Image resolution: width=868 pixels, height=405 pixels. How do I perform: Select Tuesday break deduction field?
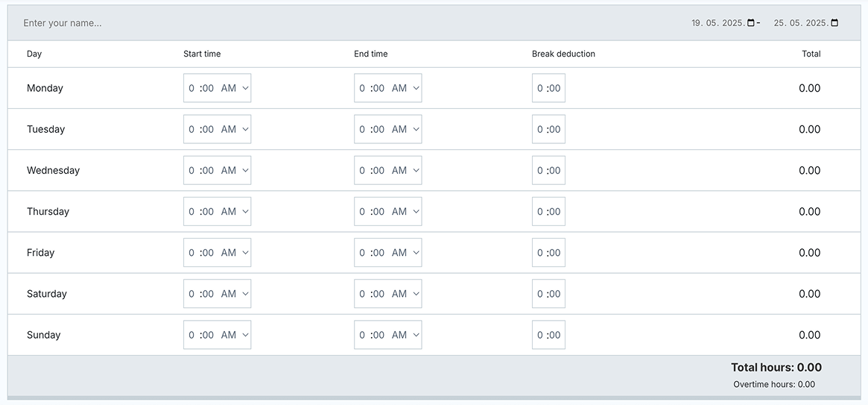click(548, 129)
